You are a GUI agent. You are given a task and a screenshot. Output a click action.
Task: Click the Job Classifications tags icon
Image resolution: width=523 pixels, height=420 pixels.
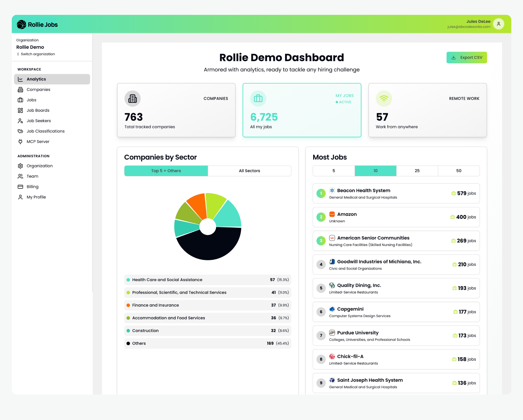point(20,131)
